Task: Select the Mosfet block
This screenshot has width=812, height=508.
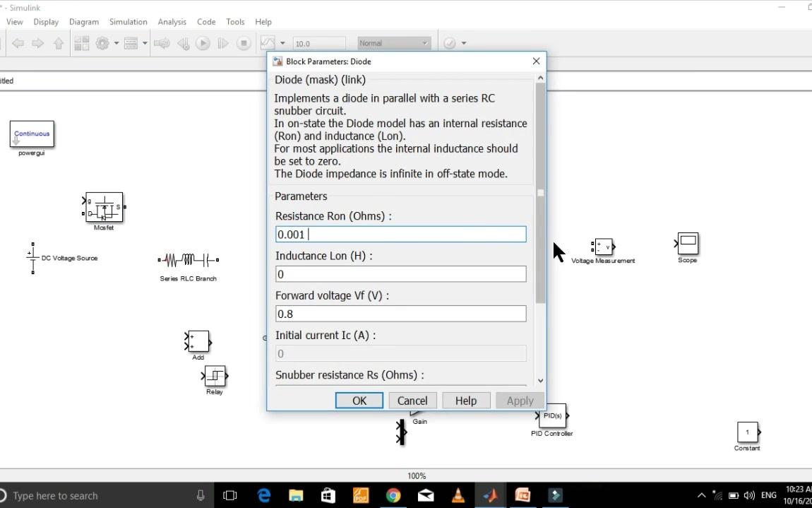Action: [x=104, y=207]
